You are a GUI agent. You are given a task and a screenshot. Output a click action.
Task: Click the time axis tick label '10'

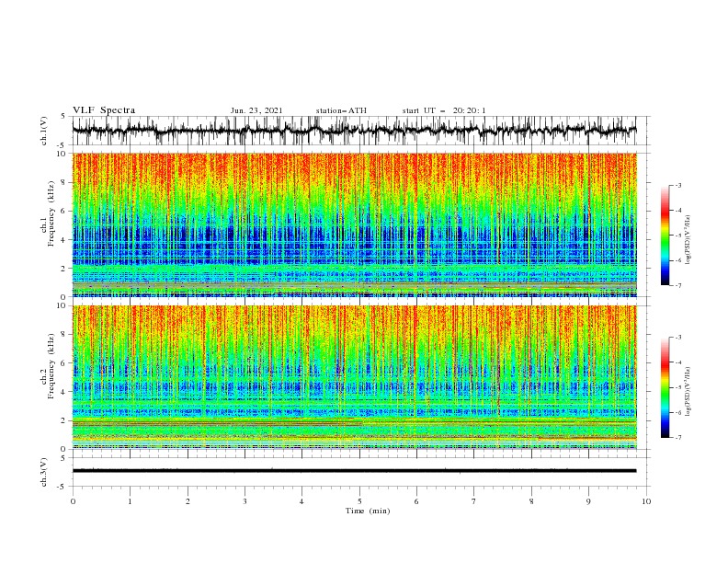[646, 501]
